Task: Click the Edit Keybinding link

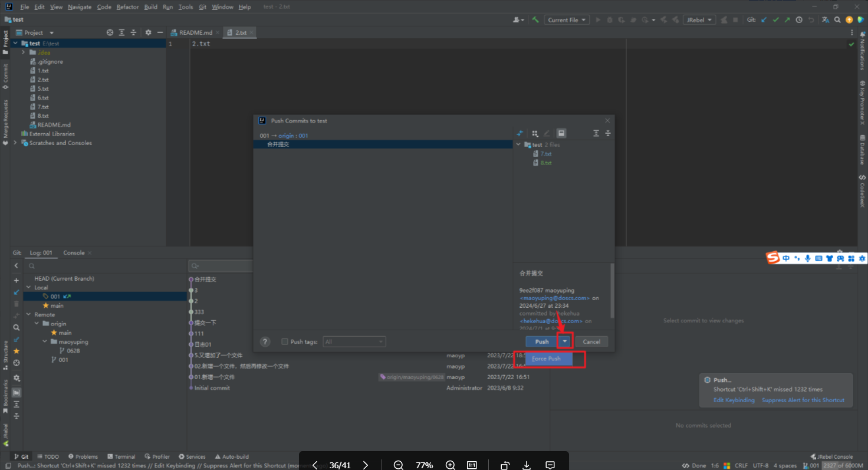Action: 734,400
